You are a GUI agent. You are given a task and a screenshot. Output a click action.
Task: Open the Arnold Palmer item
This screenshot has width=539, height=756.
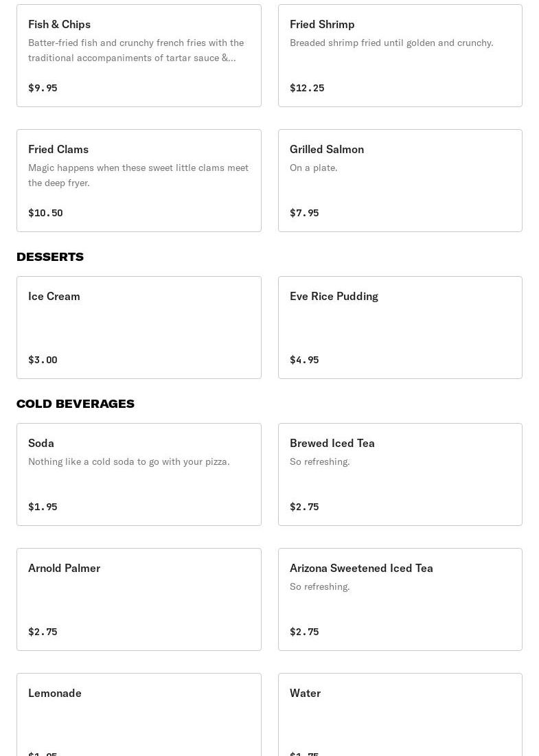coord(139,599)
